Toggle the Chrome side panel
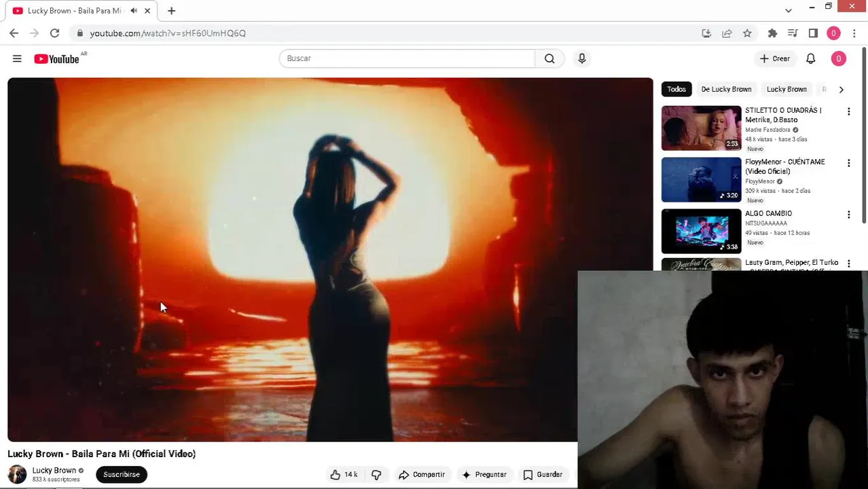The width and height of the screenshot is (868, 489). (813, 33)
